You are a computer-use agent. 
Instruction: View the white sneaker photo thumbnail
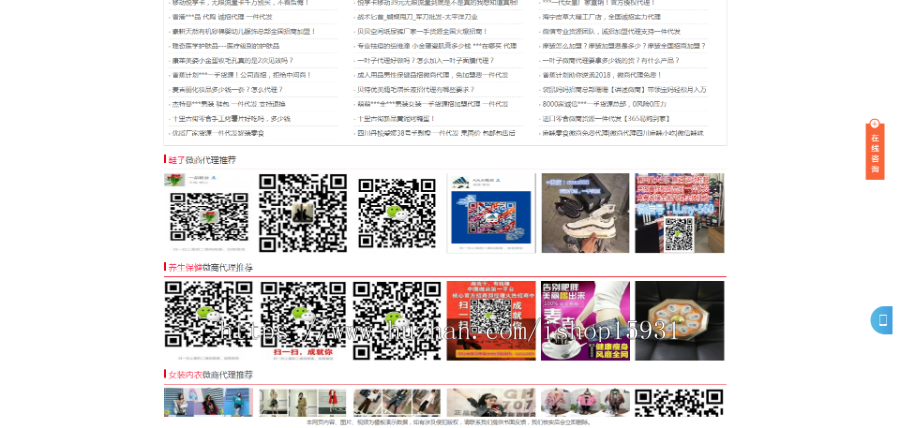tap(585, 213)
